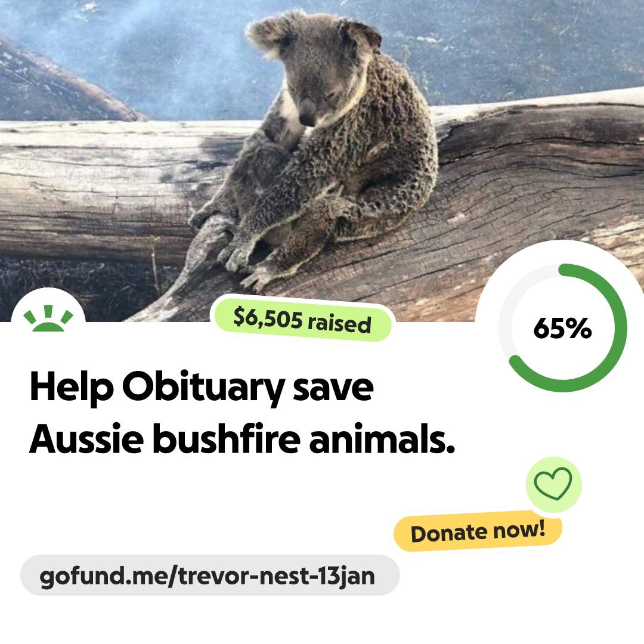Image resolution: width=644 pixels, height=644 pixels.
Task: Select the word "Obituary" in the headline
Action: [204, 387]
